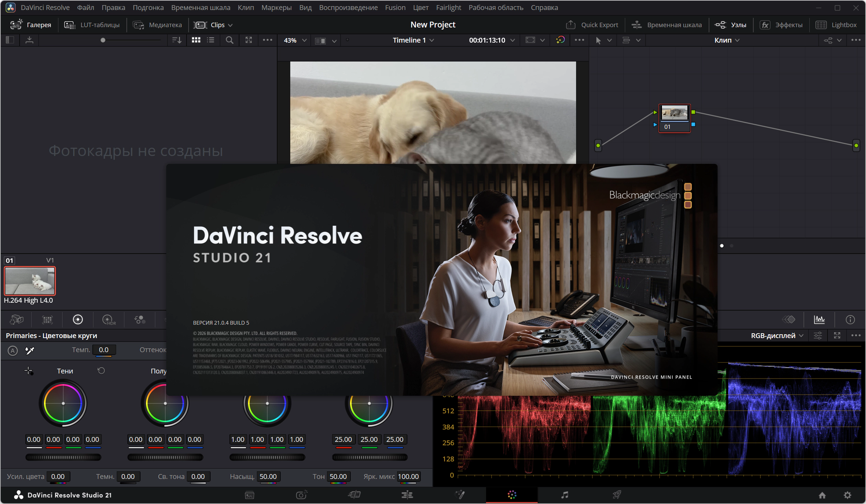Expand the scopes panel to floating window
This screenshot has width=866, height=504.
(x=837, y=336)
